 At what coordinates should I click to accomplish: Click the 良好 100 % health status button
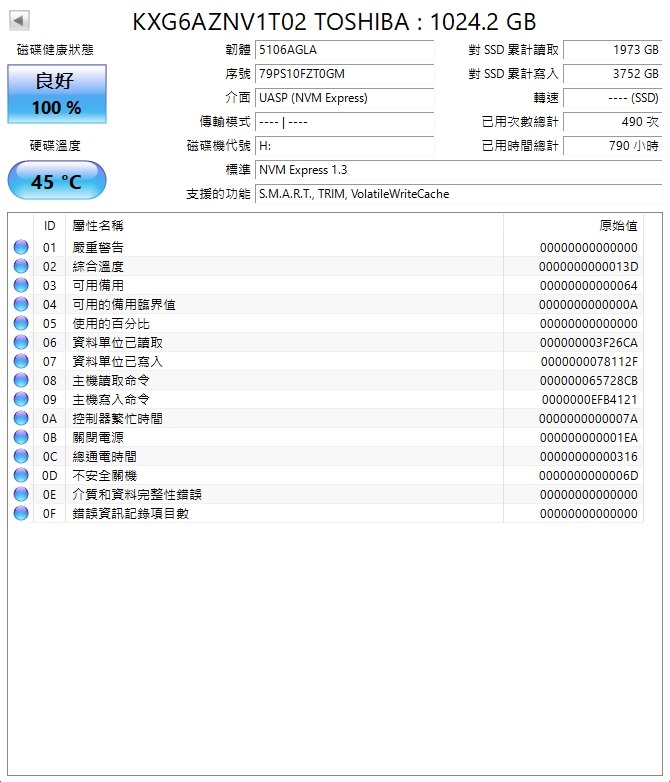[57, 94]
